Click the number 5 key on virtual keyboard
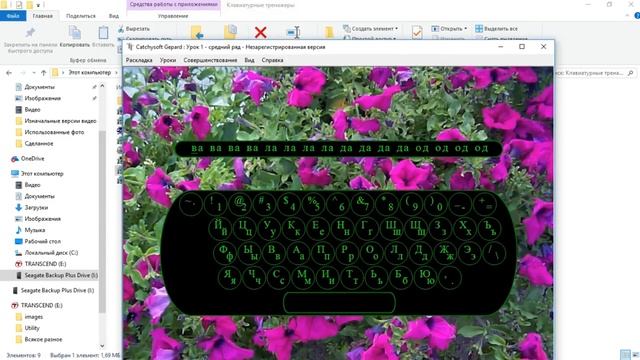 313,203
